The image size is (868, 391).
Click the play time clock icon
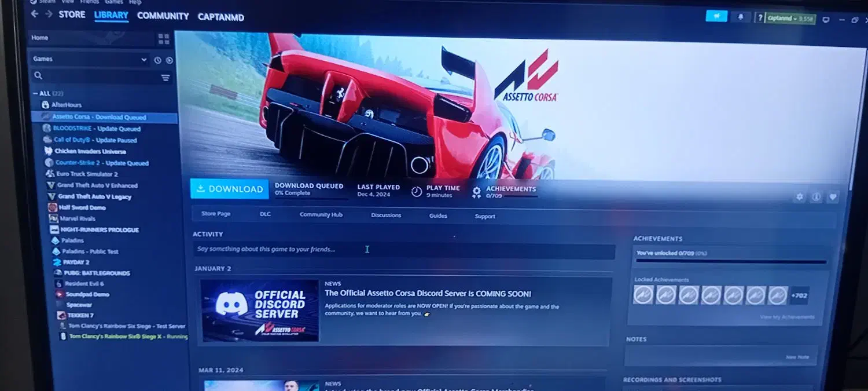click(x=417, y=191)
